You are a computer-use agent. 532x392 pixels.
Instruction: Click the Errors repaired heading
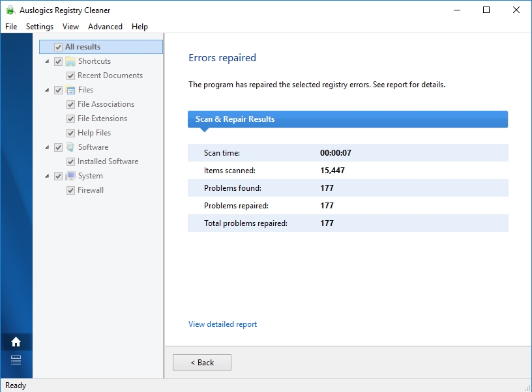click(222, 57)
